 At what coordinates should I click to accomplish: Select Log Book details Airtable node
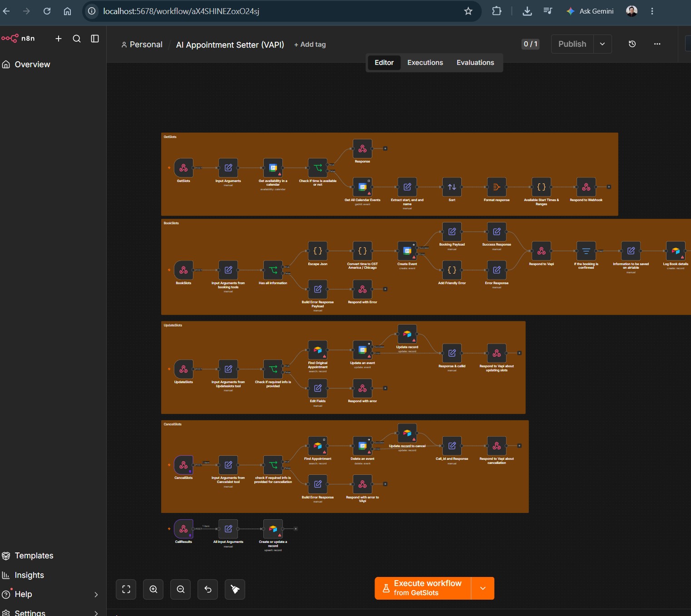pyautogui.click(x=676, y=251)
